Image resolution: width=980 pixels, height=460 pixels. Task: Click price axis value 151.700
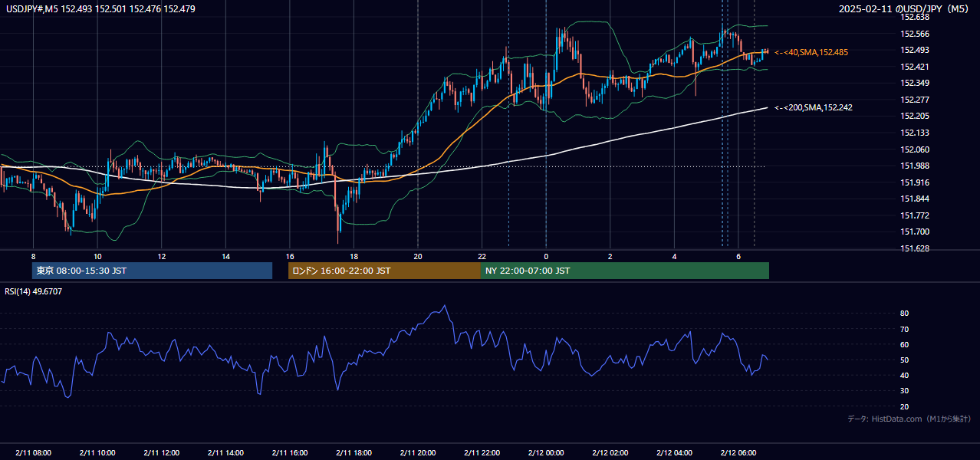[914, 232]
